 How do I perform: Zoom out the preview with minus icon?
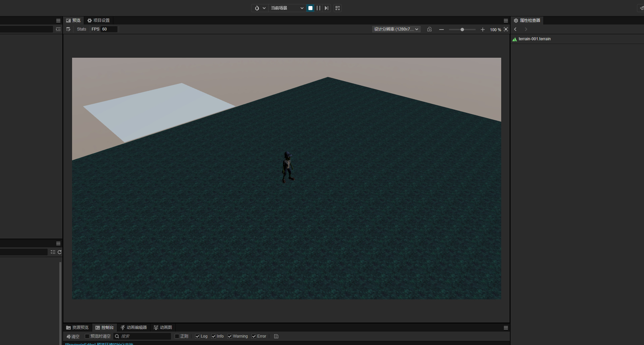[442, 30]
